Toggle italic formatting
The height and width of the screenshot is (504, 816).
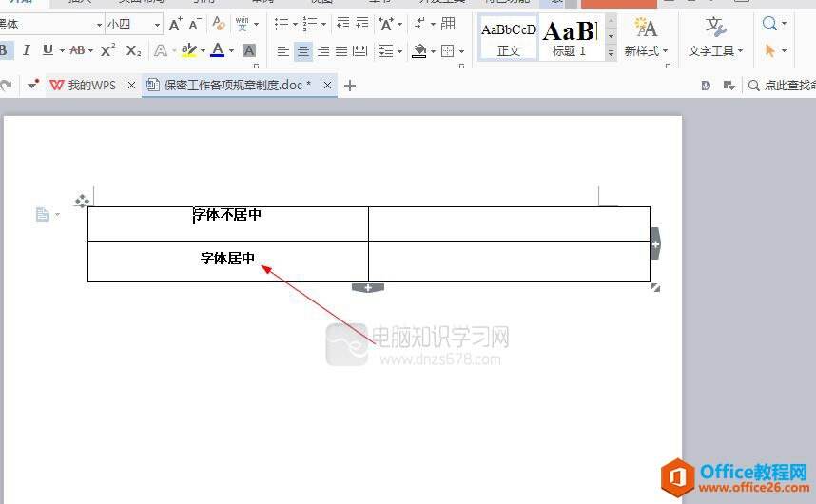(x=26, y=50)
